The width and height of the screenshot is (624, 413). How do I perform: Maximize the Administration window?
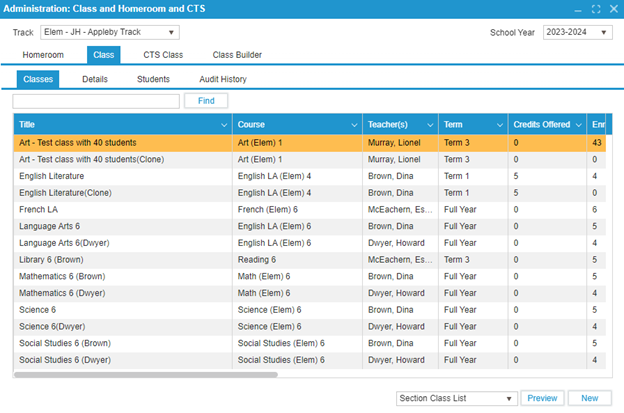point(596,9)
